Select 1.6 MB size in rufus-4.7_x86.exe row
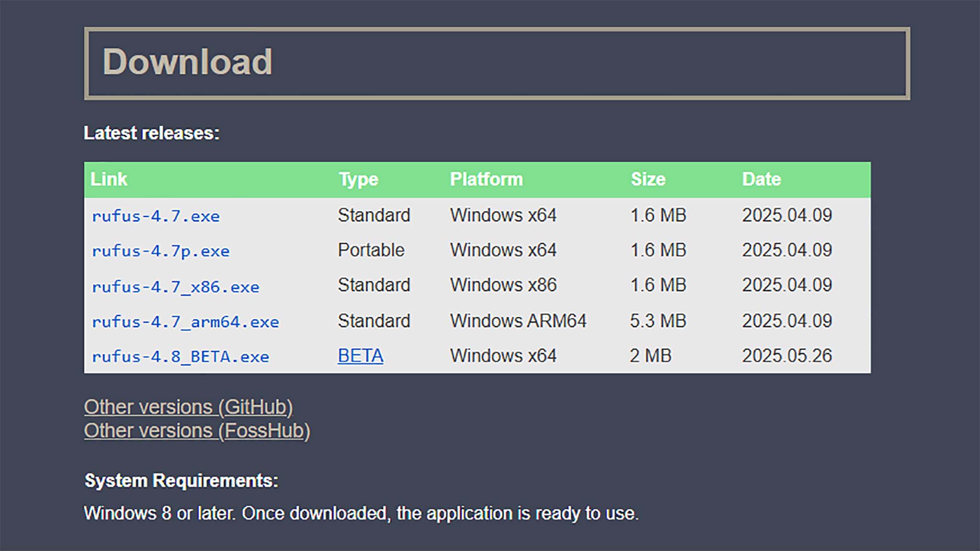Viewport: 980px width, 551px height. point(658,285)
